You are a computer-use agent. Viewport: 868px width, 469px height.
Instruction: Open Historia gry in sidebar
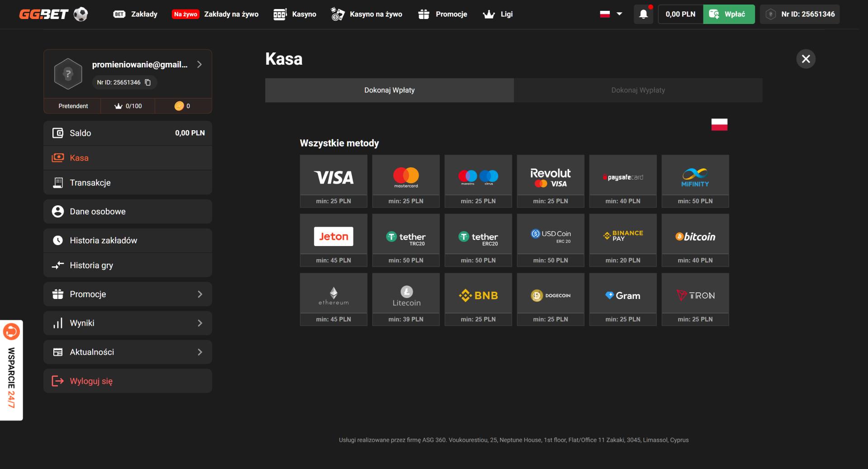(128, 265)
